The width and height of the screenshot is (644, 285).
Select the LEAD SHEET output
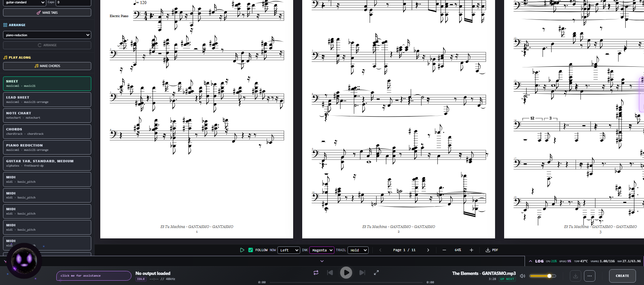pyautogui.click(x=47, y=100)
